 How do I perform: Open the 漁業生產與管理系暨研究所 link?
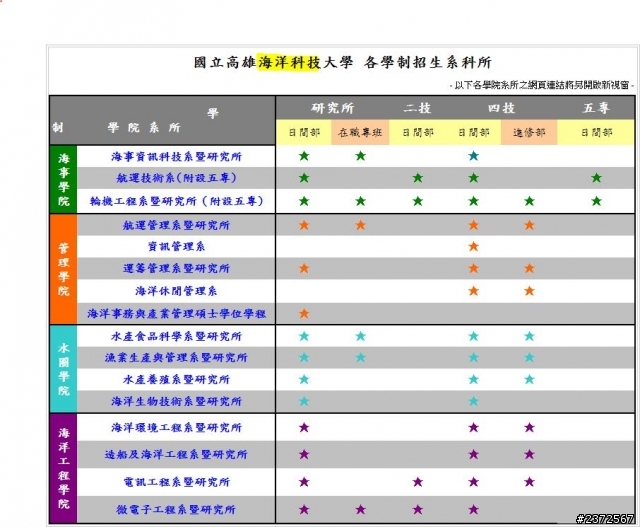click(176, 358)
